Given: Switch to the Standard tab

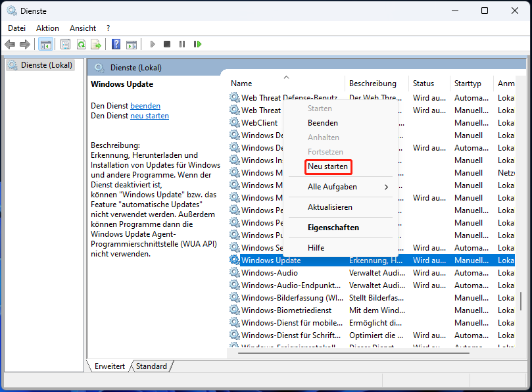Looking at the screenshot, I should coord(151,366).
